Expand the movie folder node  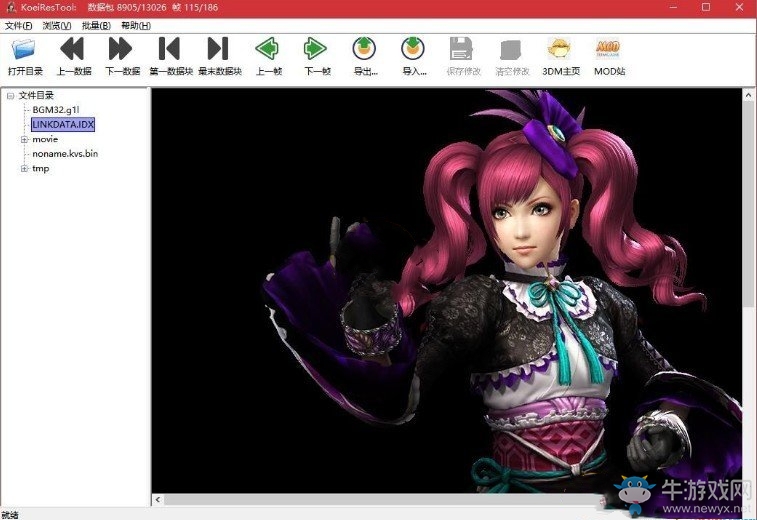(x=24, y=140)
